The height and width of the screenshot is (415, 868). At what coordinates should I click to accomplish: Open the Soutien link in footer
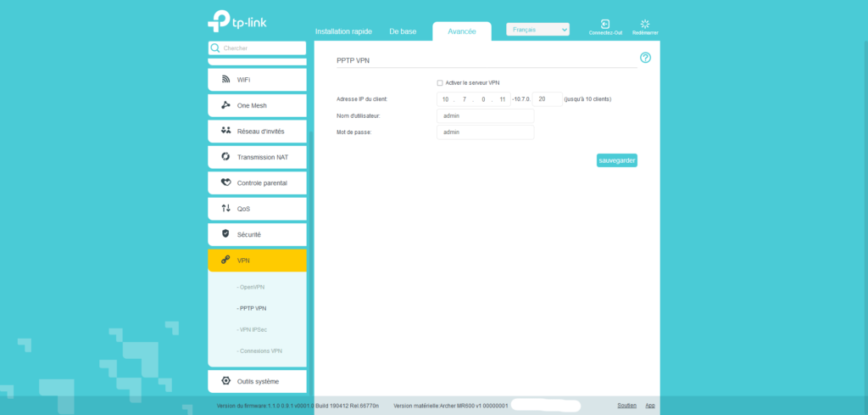[x=626, y=406]
